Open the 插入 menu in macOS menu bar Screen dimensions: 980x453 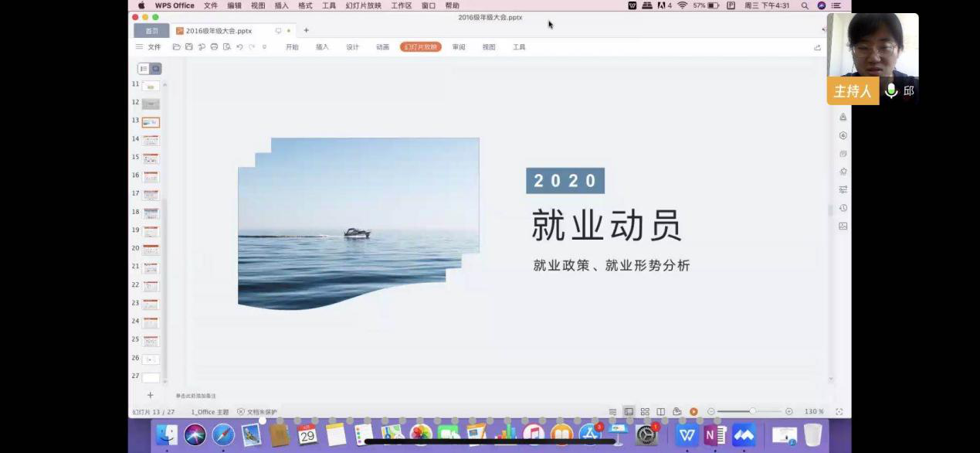[281, 5]
